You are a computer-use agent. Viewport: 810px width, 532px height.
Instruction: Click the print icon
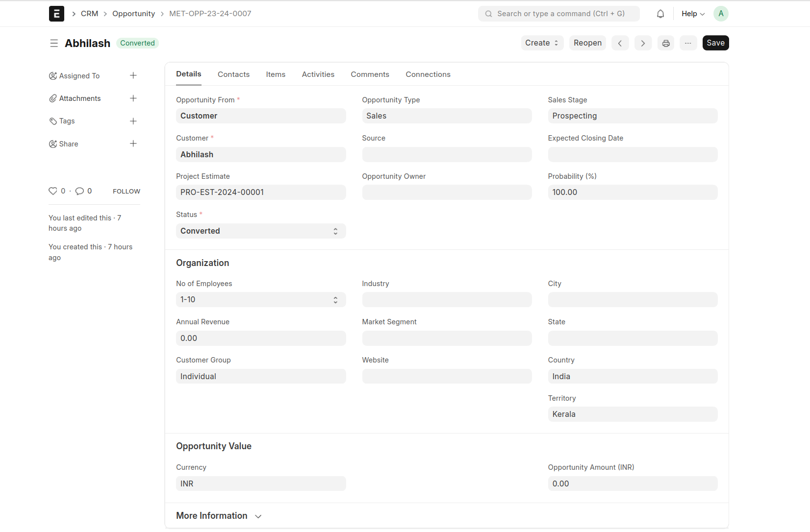[x=666, y=43]
